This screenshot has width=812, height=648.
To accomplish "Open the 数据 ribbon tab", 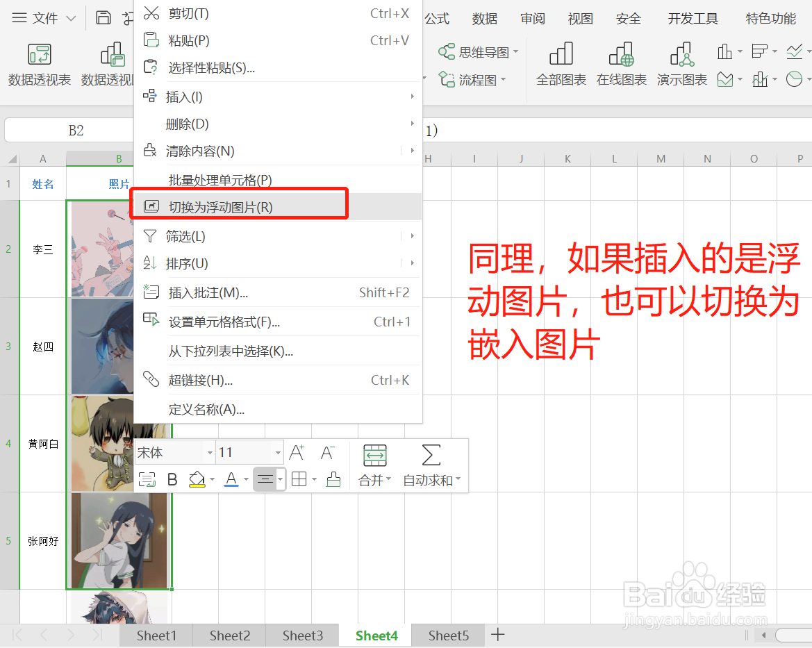I will click(x=485, y=19).
